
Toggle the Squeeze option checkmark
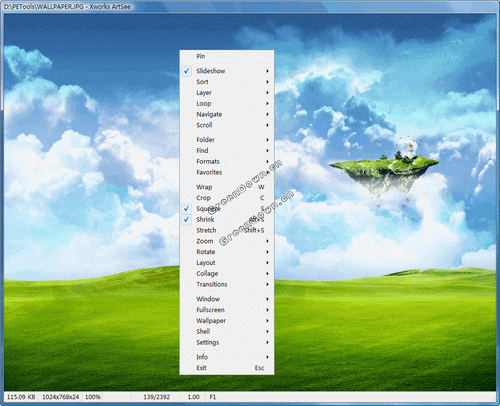point(186,209)
